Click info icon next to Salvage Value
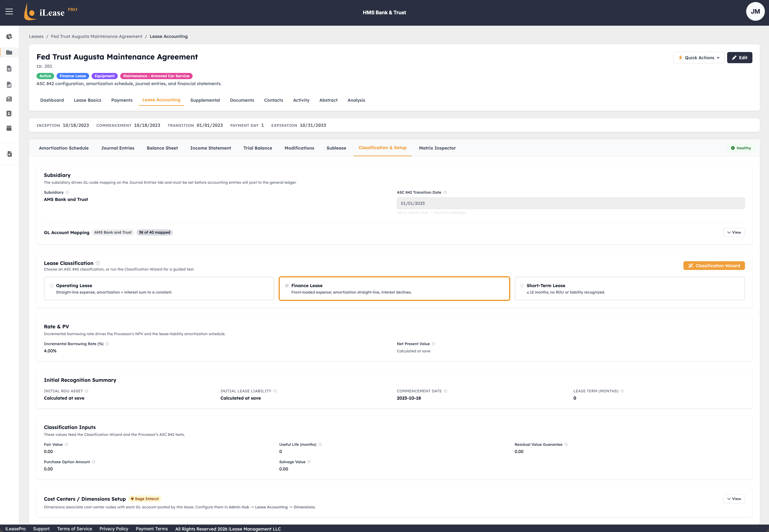 (309, 462)
